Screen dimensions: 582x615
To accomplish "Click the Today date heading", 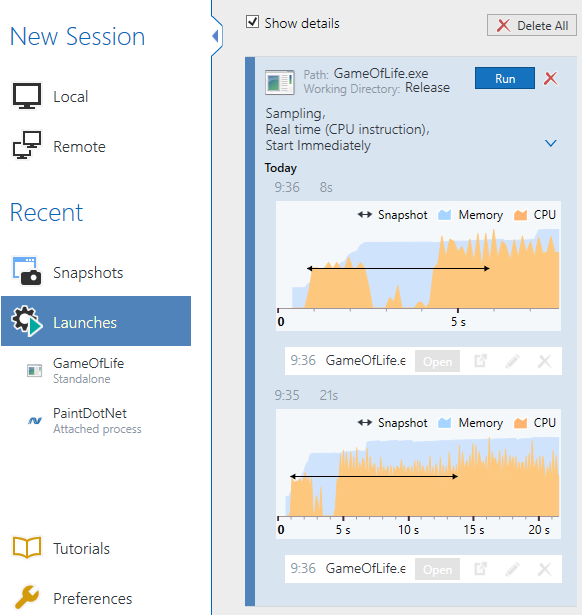I will coord(281,168).
